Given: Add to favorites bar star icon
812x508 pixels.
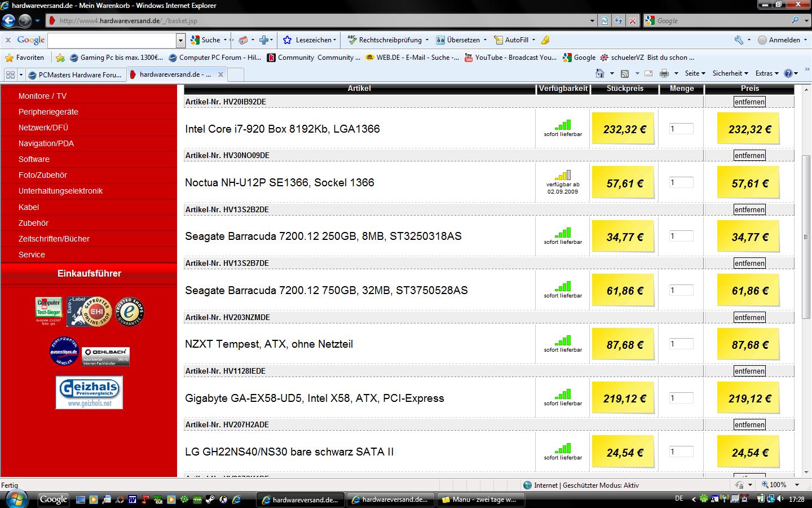Looking at the screenshot, I should (60, 58).
